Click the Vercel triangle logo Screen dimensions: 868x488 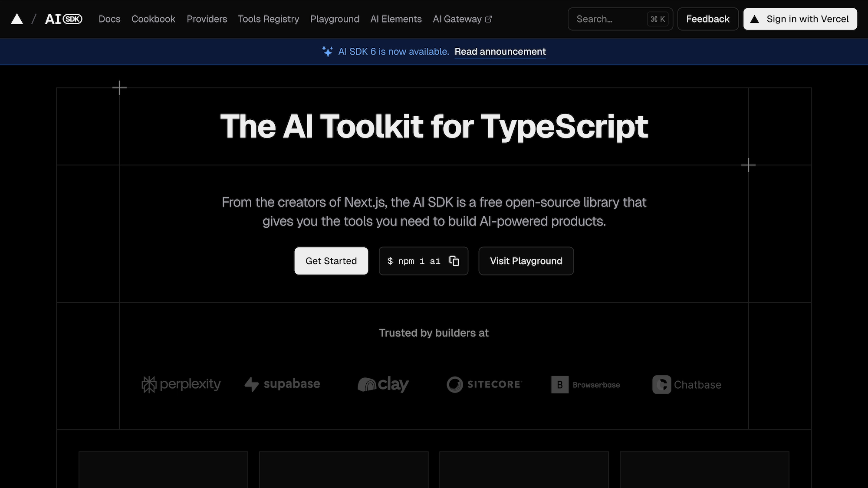coord(17,19)
